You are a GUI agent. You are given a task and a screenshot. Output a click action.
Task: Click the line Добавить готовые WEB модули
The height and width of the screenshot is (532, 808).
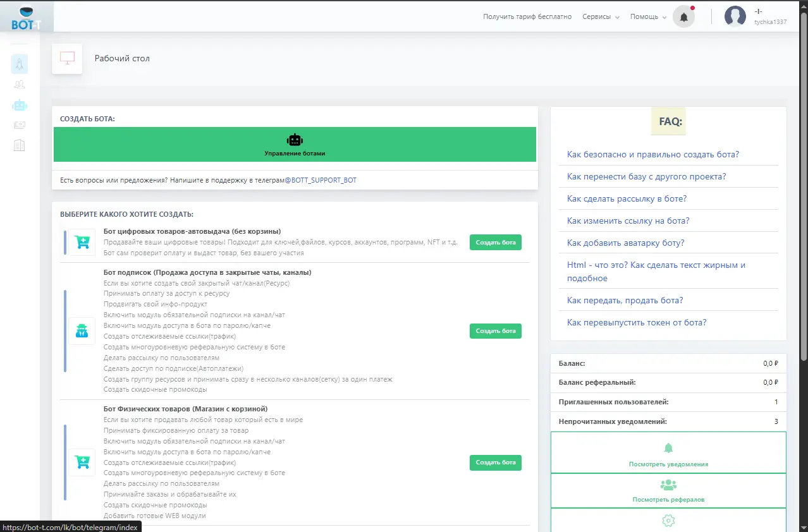155,516
